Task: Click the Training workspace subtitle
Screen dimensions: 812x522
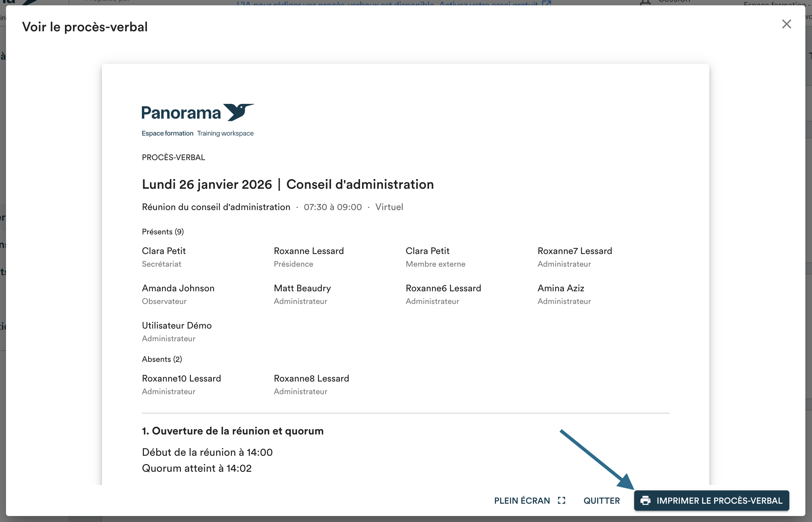Action: pyautogui.click(x=225, y=133)
